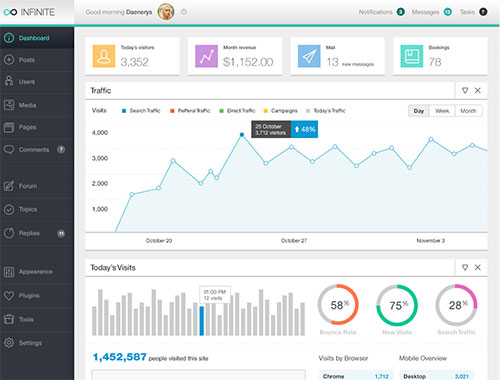This screenshot has height=380, width=500.
Task: Click the Comments count badge in sidebar
Action: point(61,149)
